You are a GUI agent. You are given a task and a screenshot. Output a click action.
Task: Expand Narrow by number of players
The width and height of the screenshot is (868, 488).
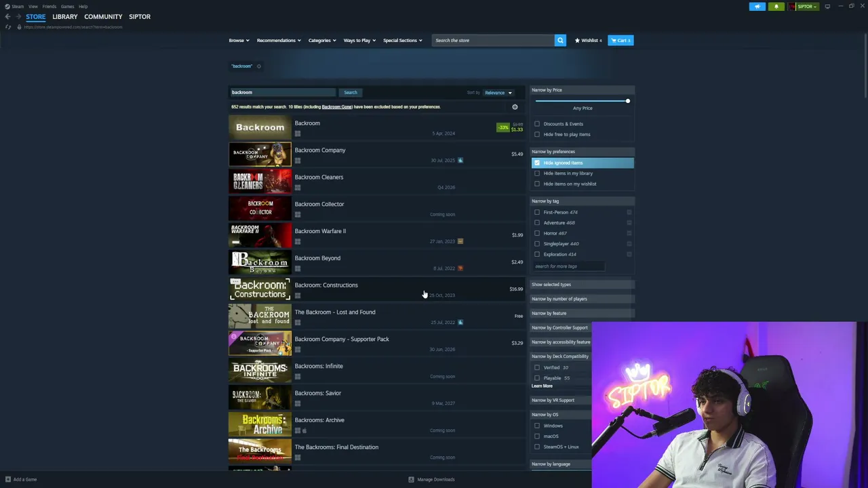point(582,299)
